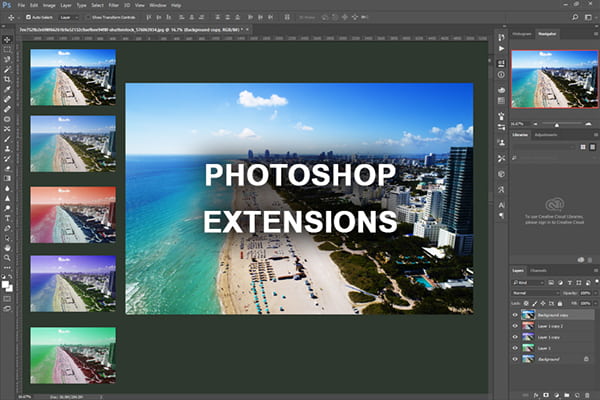Screen dimensions: 600x400
Task: Open Auto-Select Layer dropdown
Action: pyautogui.click(x=69, y=17)
